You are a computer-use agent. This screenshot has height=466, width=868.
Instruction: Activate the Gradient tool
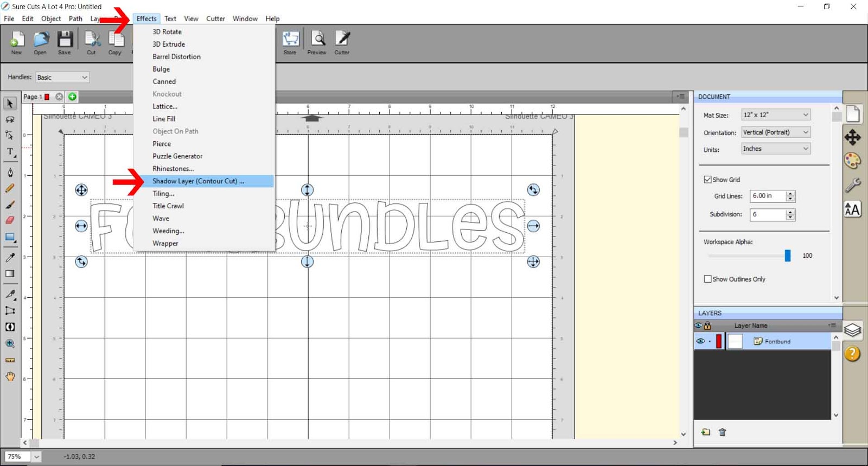click(10, 273)
